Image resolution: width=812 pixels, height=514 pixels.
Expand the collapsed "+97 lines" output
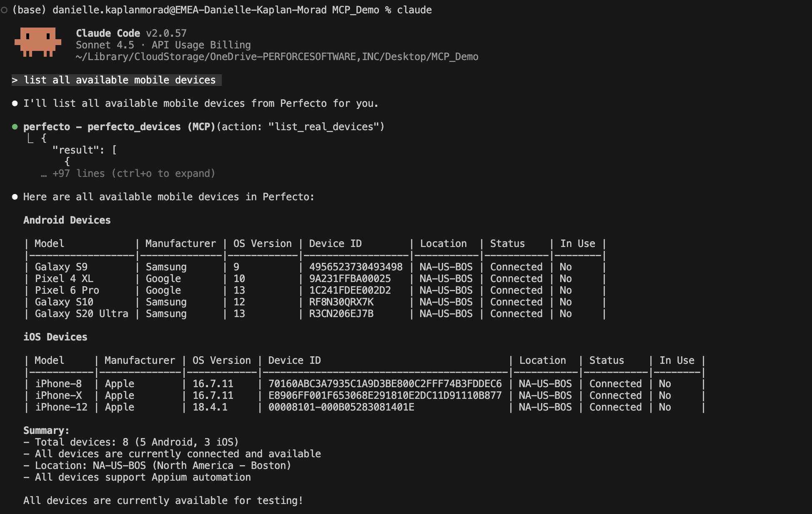(x=133, y=174)
